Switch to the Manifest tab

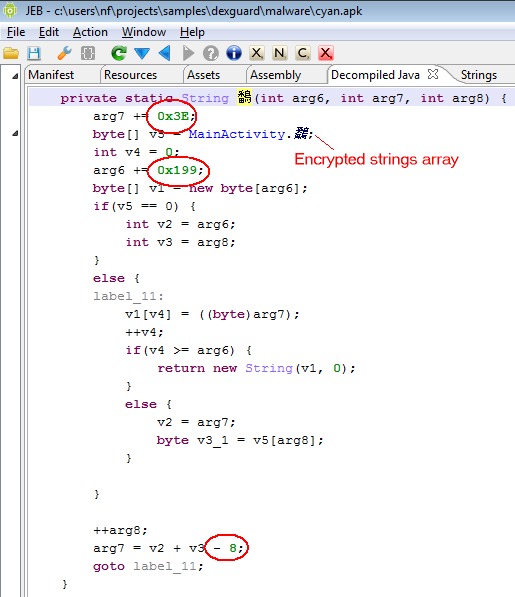pos(51,75)
